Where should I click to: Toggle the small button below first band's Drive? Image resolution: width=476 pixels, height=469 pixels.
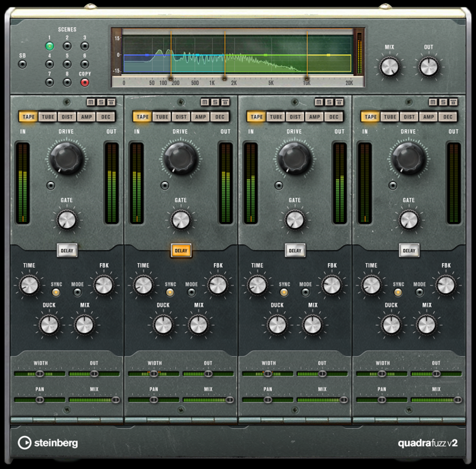click(x=51, y=186)
